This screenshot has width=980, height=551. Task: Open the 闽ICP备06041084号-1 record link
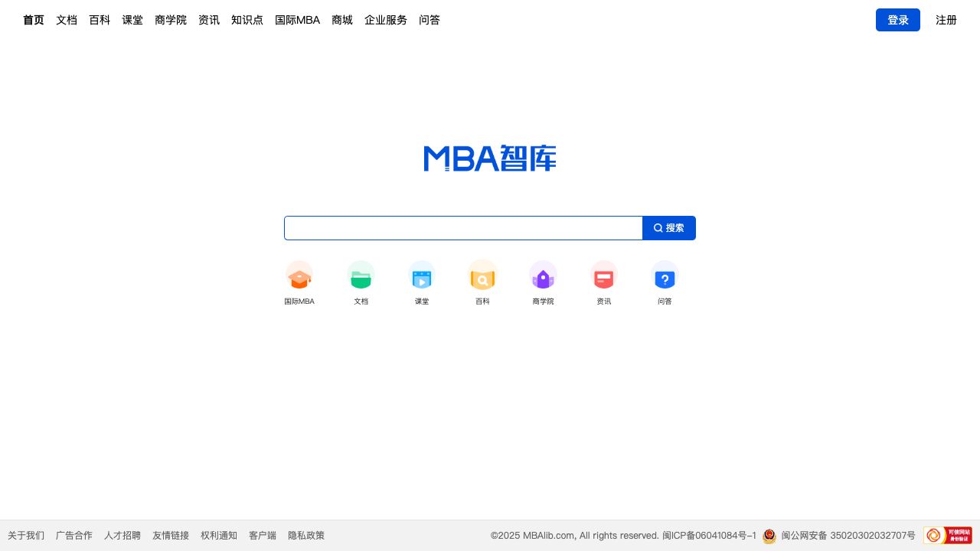click(x=709, y=536)
